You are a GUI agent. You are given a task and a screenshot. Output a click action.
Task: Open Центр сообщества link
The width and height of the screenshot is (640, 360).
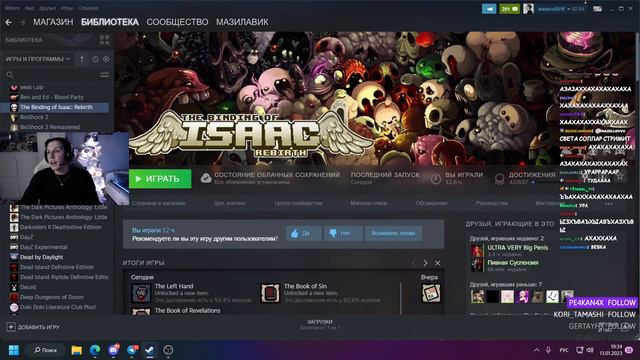point(298,203)
